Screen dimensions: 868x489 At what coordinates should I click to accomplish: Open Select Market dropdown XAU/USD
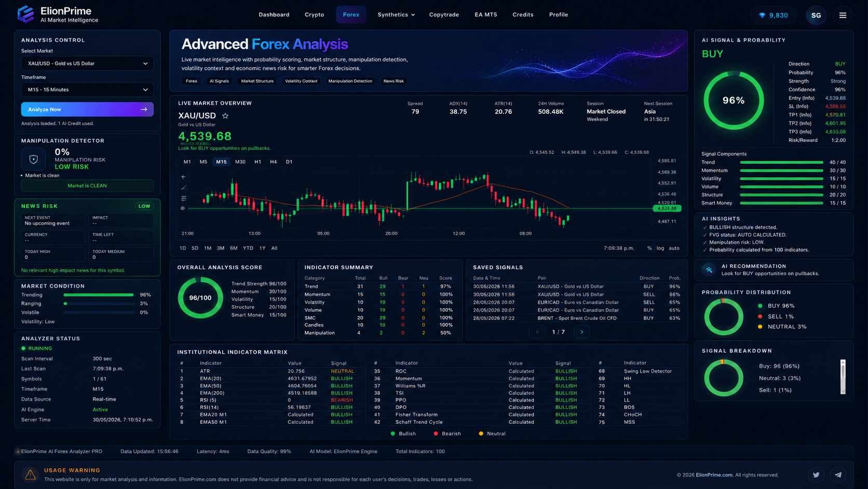pos(87,63)
